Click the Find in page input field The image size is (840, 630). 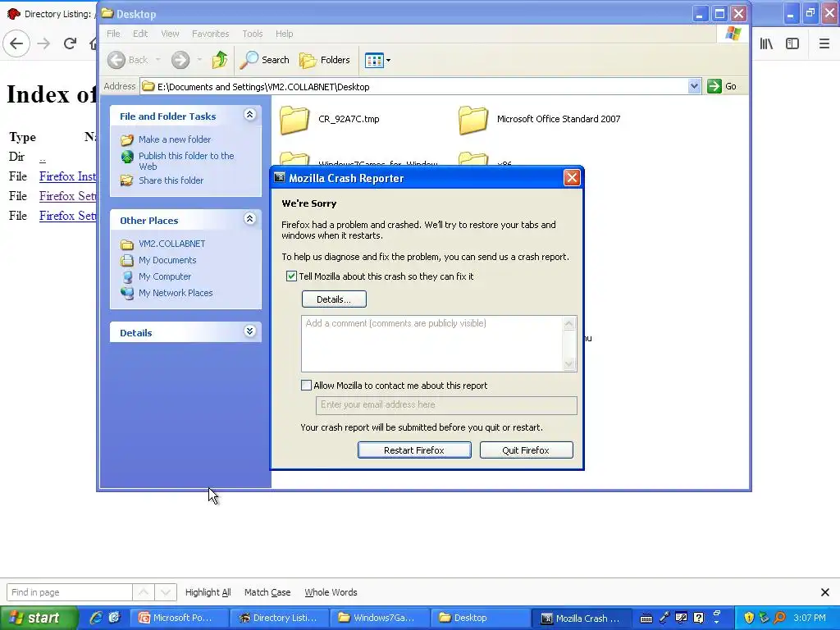pos(70,592)
